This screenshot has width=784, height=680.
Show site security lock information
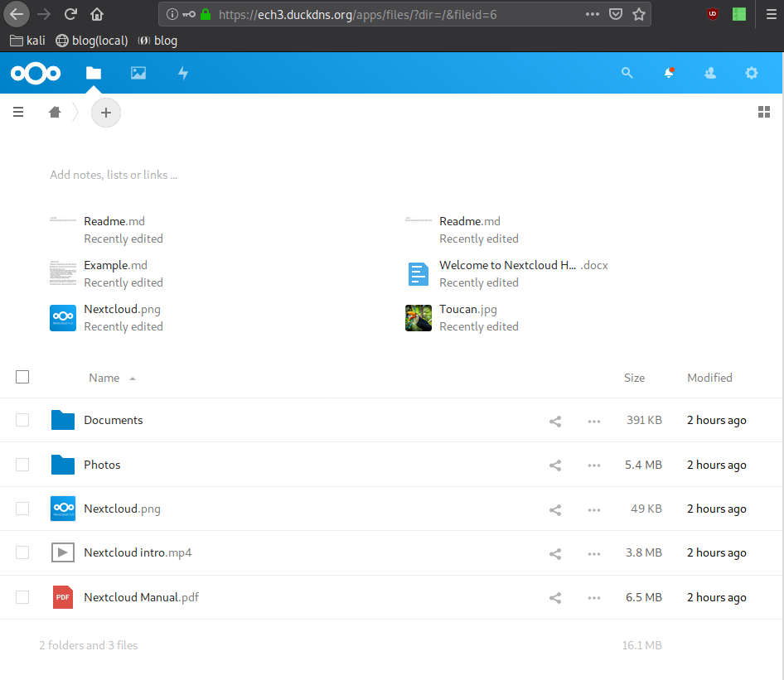pos(205,14)
